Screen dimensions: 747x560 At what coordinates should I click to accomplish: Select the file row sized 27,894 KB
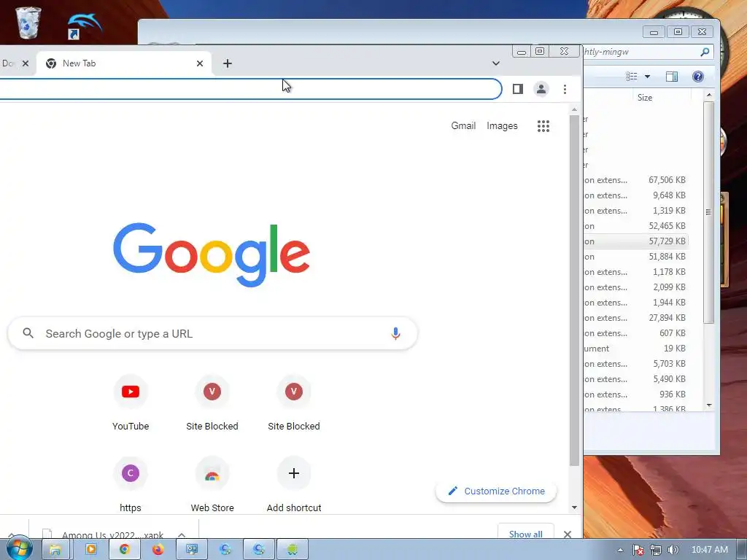[636, 318]
